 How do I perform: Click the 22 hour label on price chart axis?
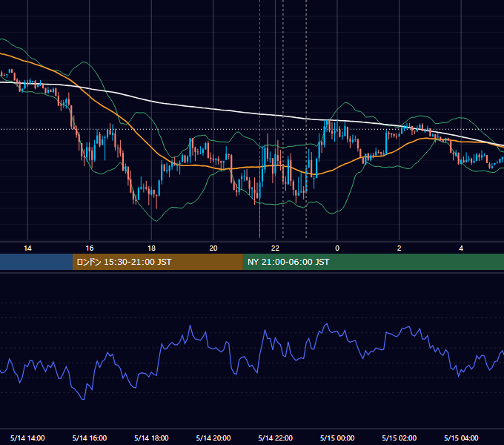[x=275, y=248]
